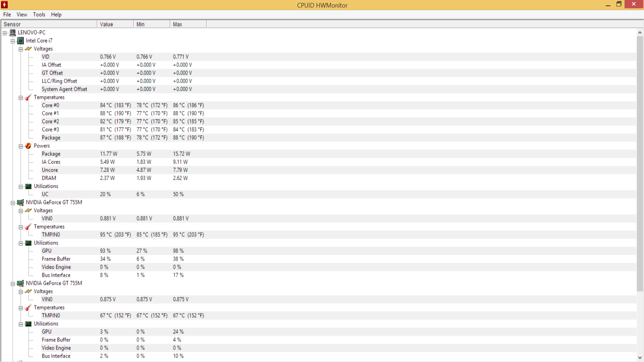Click the vertical scrollbar thumb
This screenshot has width=644, height=362.
[x=640, y=164]
